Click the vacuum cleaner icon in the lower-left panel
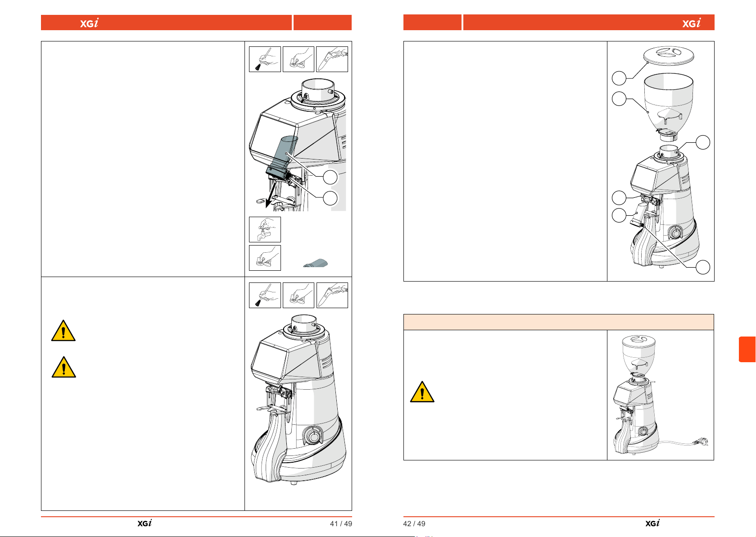This screenshot has width=756, height=537. 332,295
